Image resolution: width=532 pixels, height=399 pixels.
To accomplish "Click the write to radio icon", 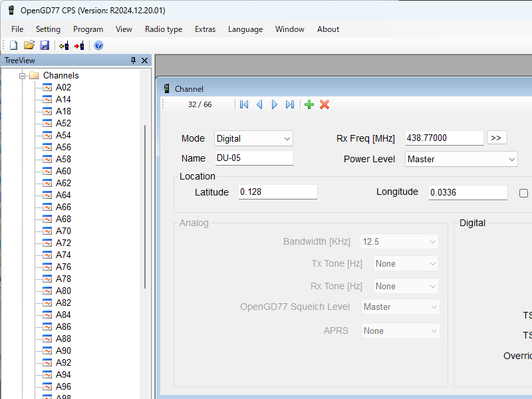I will coord(79,45).
